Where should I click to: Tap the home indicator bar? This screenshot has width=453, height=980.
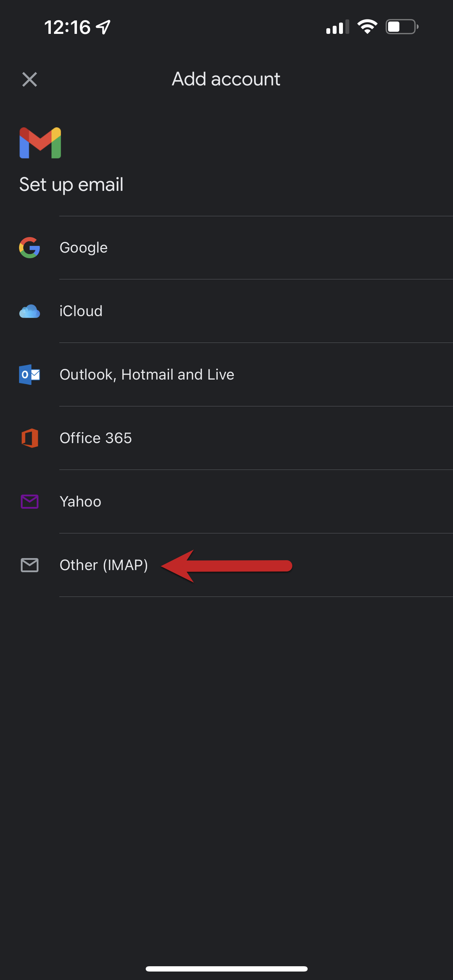tap(226, 969)
